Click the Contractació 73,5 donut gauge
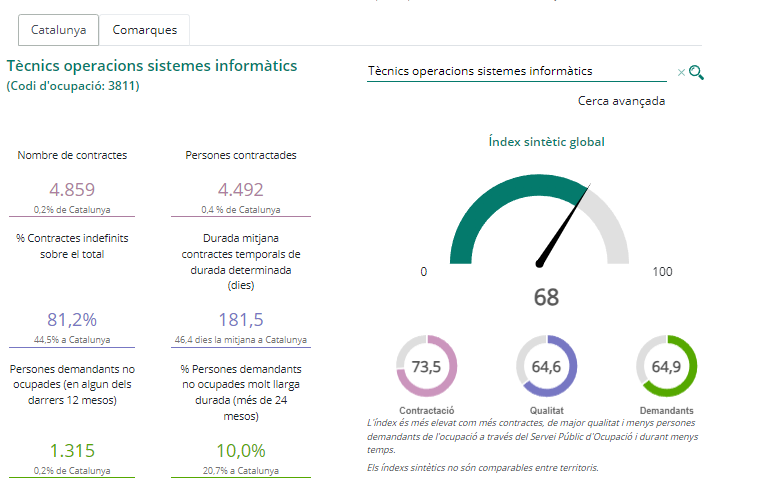Image resolution: width=767 pixels, height=483 pixels. point(427,366)
